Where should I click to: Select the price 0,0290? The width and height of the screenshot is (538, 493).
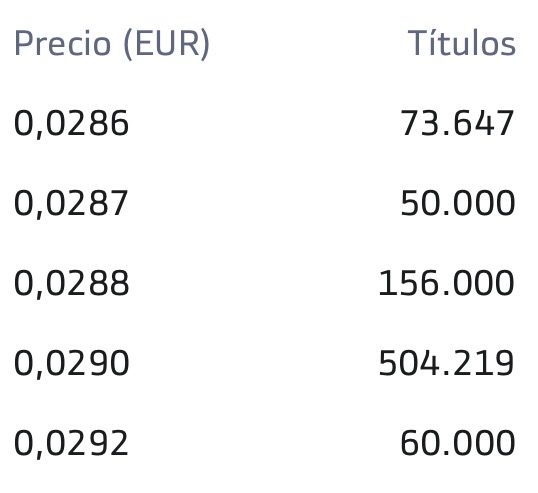point(71,364)
